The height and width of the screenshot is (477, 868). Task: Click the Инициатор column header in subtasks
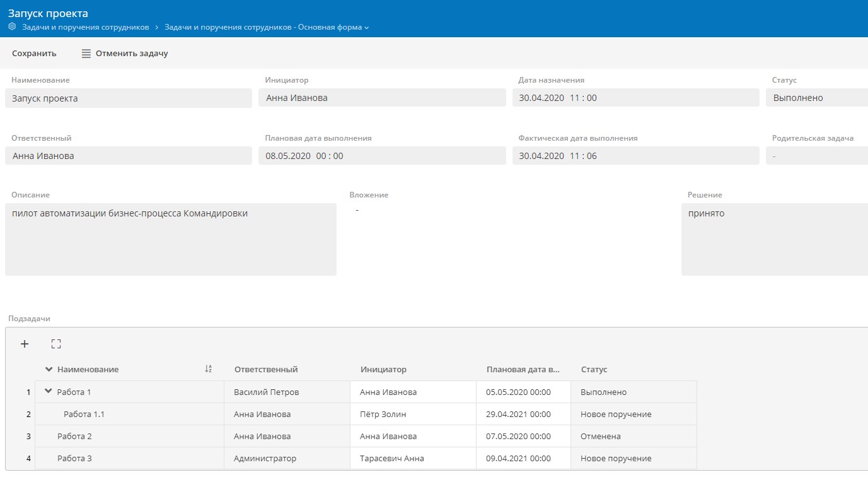383,369
